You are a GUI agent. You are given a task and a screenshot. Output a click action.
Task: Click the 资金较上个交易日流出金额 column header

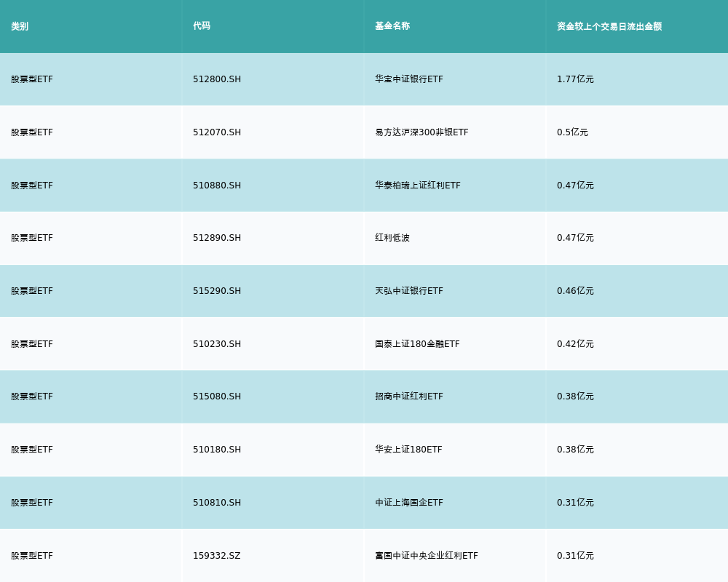click(x=609, y=26)
